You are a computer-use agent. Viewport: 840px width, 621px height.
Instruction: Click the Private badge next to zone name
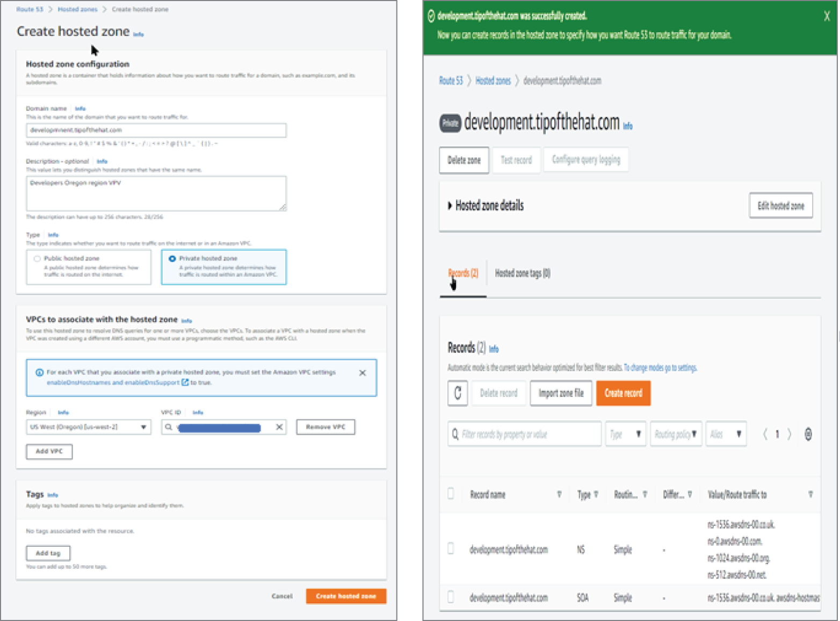point(450,124)
